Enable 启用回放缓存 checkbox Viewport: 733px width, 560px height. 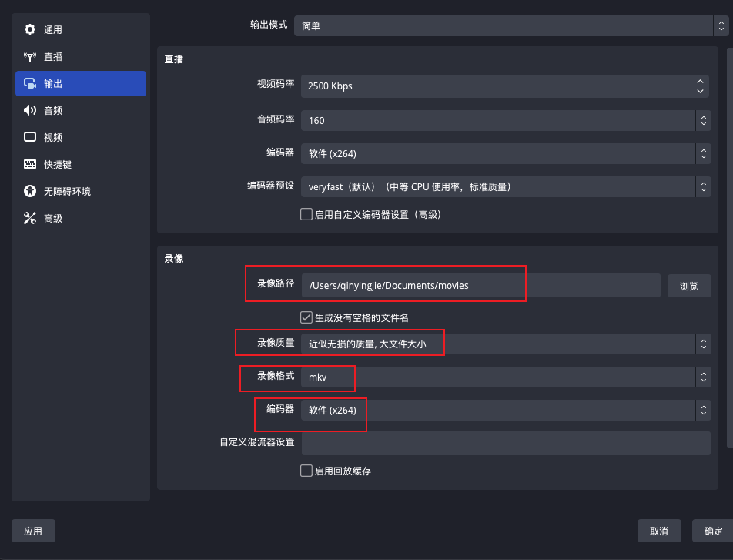pos(306,471)
